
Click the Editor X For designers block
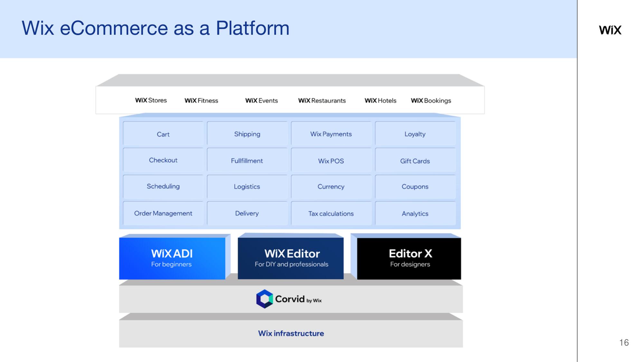pyautogui.click(x=409, y=258)
